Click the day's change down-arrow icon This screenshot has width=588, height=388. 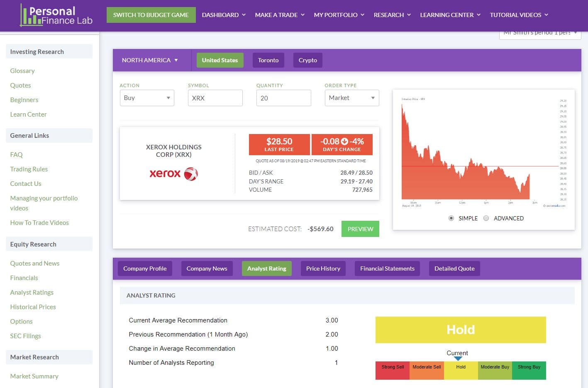tap(344, 142)
